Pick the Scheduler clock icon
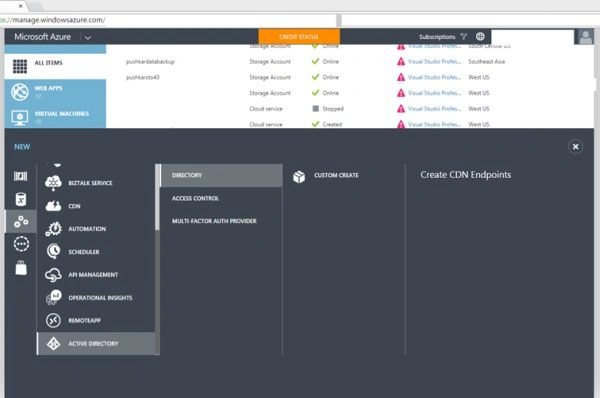This screenshot has width=600, height=398. pyautogui.click(x=53, y=251)
